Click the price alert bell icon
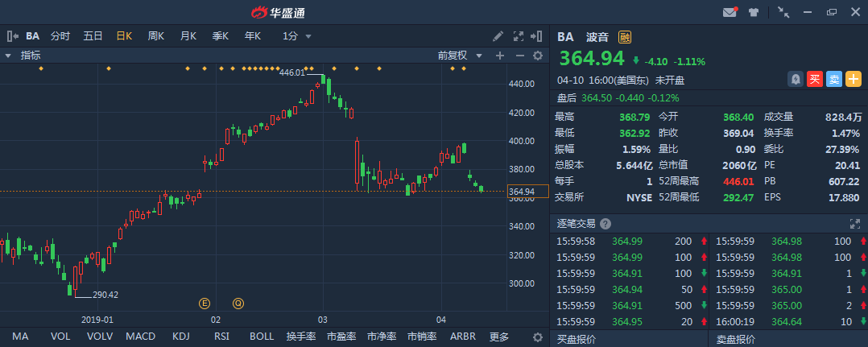The height and width of the screenshot is (347, 868). pos(796,79)
